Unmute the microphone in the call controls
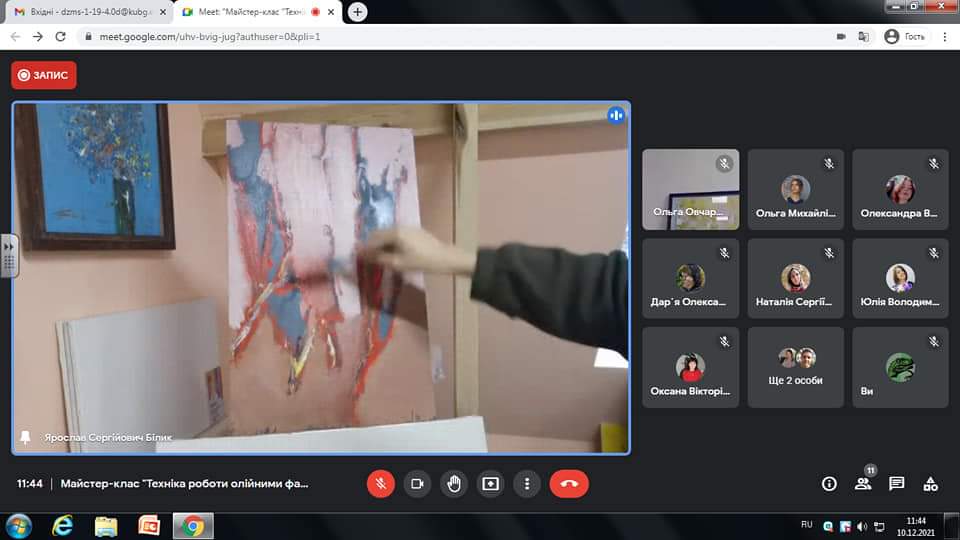960x540 pixels. coord(380,484)
